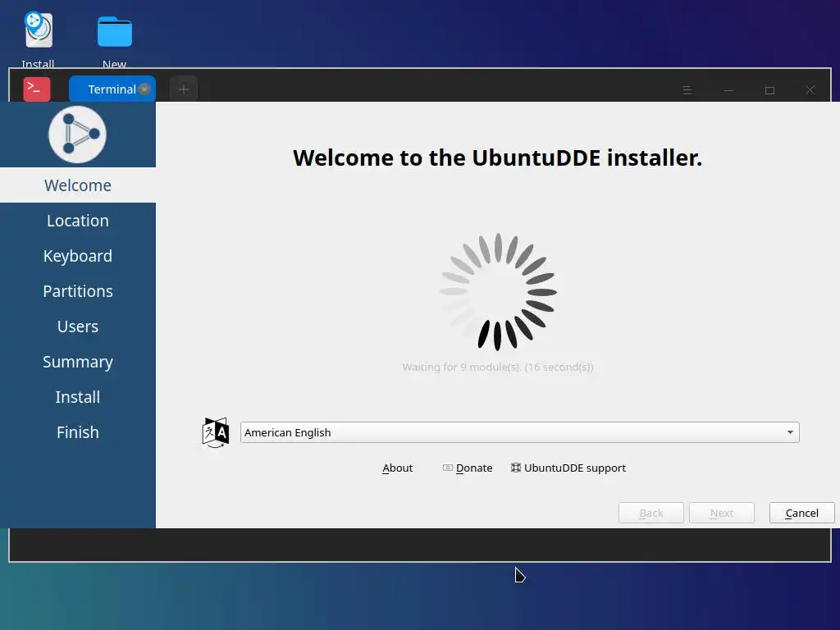The image size is (840, 630).
Task: Close the Terminal tab
Action: 144,89
